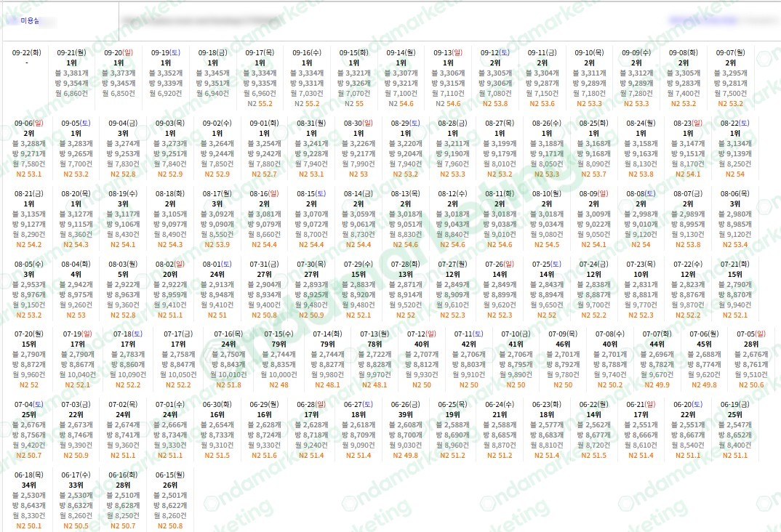Viewport: 781px width, 532px height.
Task: Select "월 8,010건" under 08-27(목)
Action: tap(500, 164)
